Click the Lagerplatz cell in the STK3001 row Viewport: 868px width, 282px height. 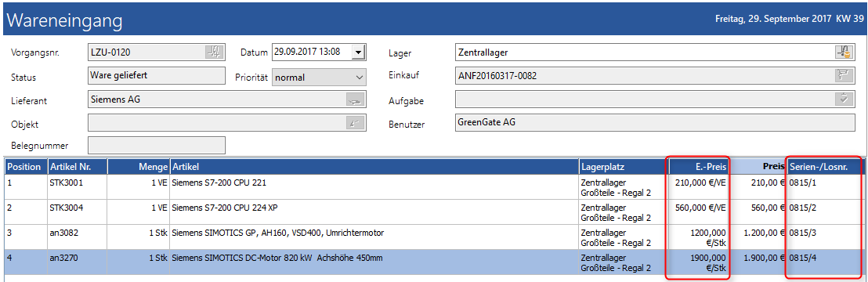pos(624,186)
